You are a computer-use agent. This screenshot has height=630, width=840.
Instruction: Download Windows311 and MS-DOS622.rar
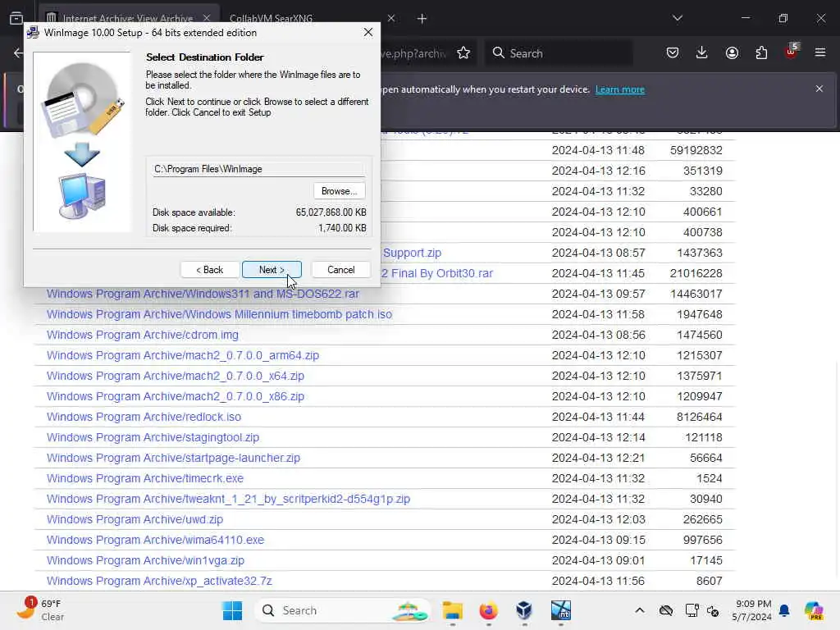click(203, 294)
